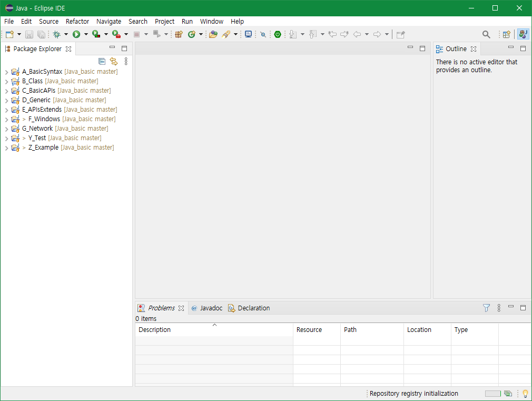532x401 pixels.
Task: Close the Outline view tab
Action: 474,49
